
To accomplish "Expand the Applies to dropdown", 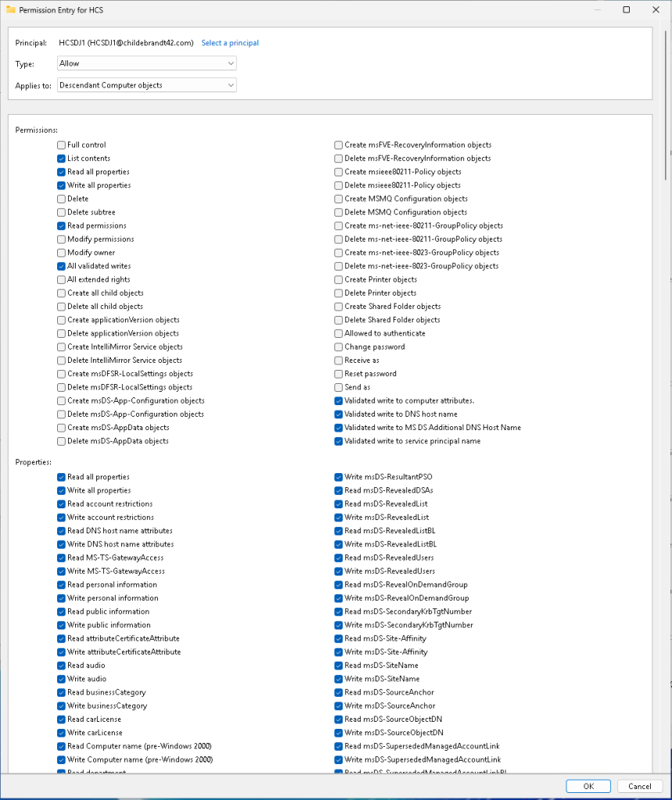I will [146, 84].
